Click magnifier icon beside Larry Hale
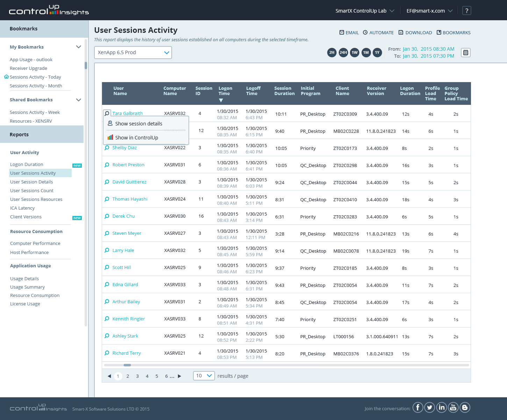Screen dimensions: 507x420 107,251
